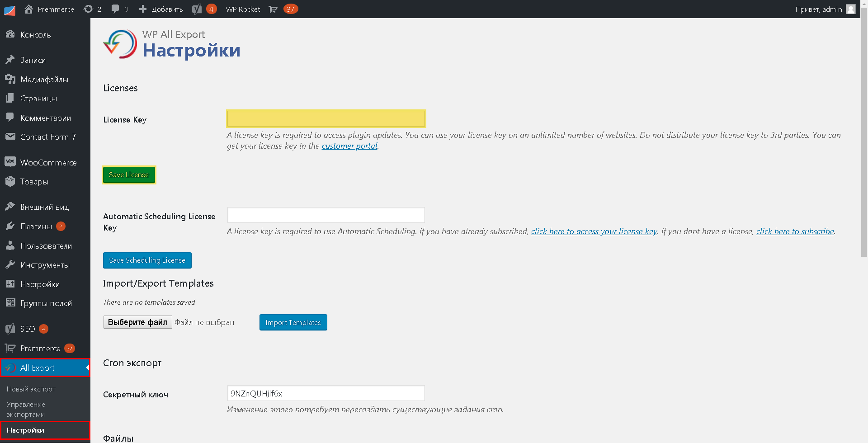Screen dimensions: 868x443
Task: Click Save Scheduling License button
Action: (147, 260)
